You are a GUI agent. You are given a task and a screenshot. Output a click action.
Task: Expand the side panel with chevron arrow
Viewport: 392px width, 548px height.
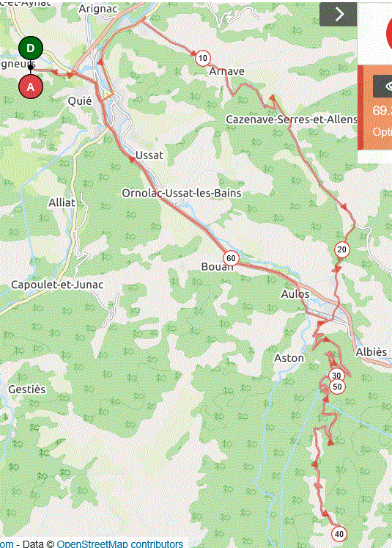tap(338, 15)
